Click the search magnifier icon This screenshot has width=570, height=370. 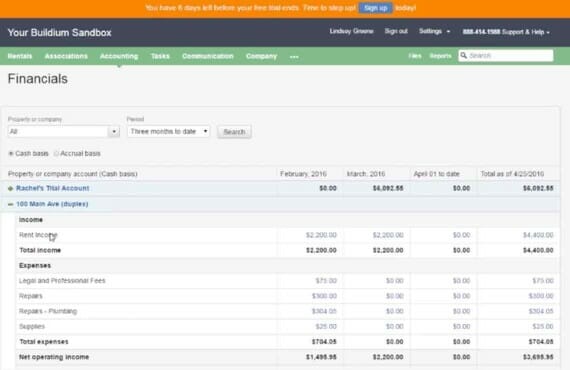pyautogui.click(x=463, y=55)
